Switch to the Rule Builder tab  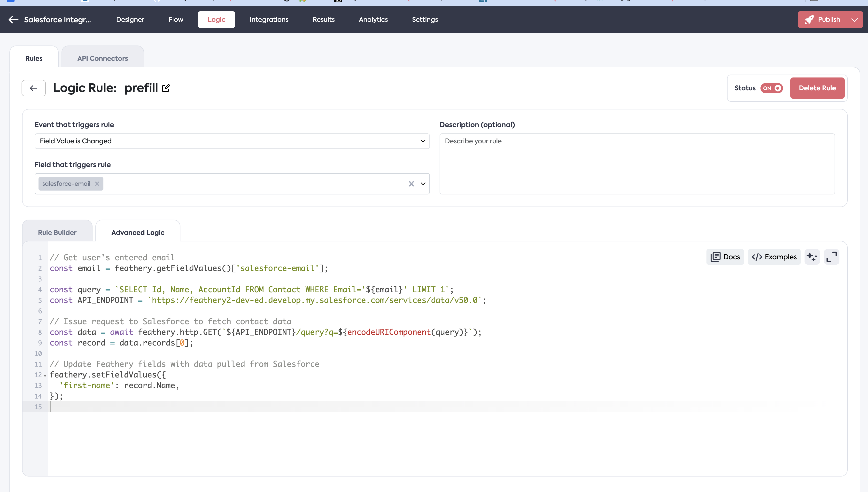coord(57,232)
